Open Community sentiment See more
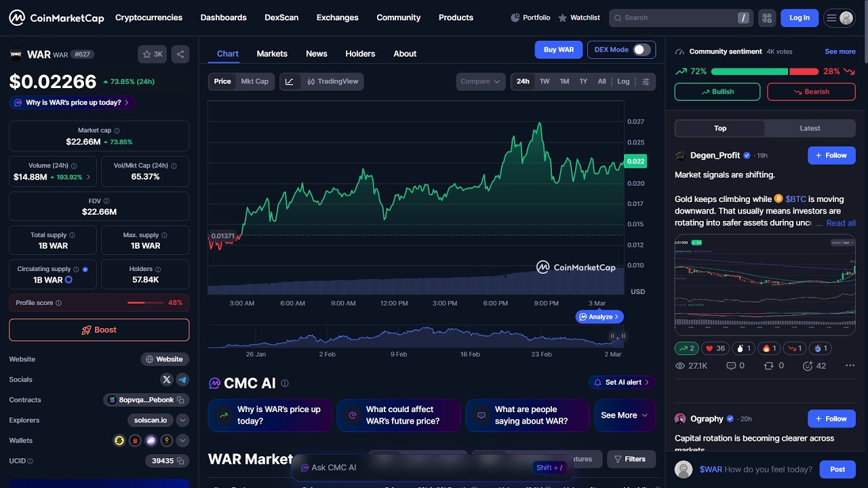The width and height of the screenshot is (868, 488). click(x=840, y=52)
